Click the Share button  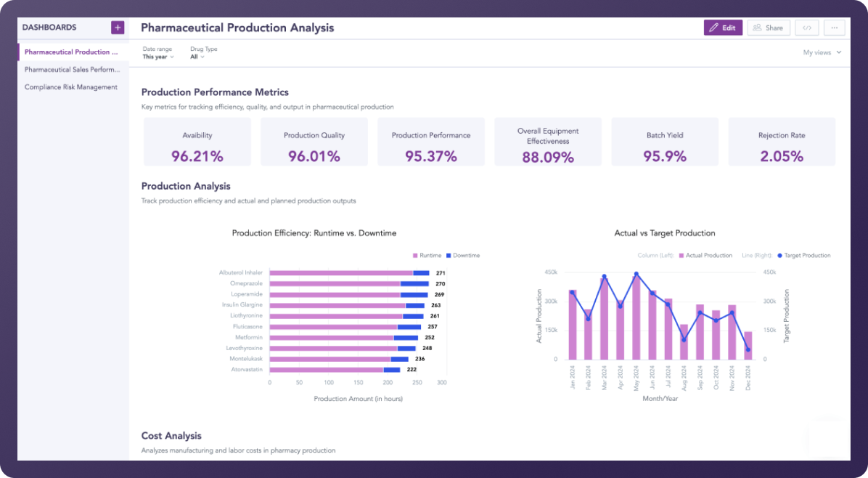click(x=768, y=27)
